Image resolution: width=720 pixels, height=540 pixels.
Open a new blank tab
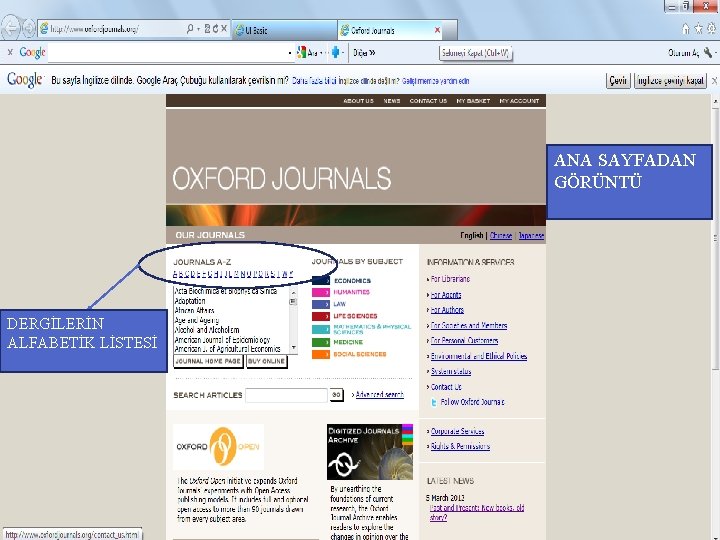pos(450,30)
